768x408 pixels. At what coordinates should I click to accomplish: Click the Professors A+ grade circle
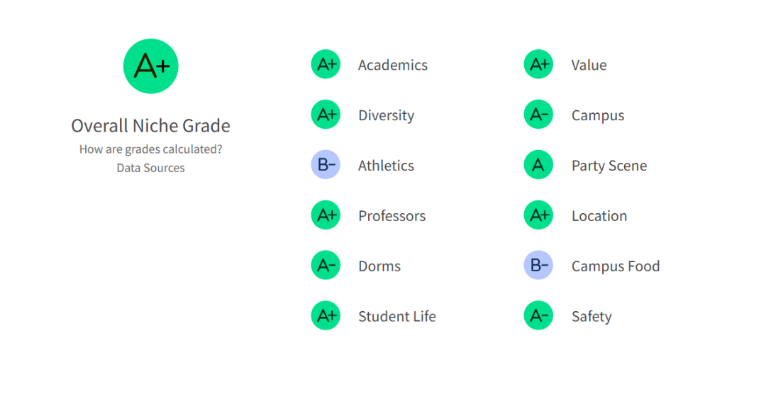[x=326, y=215]
